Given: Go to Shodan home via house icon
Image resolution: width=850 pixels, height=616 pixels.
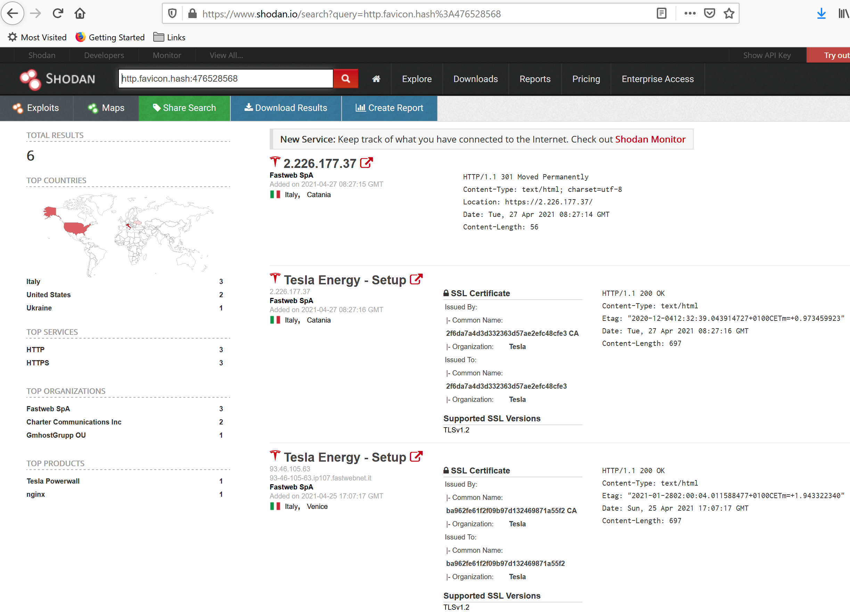Looking at the screenshot, I should point(376,79).
